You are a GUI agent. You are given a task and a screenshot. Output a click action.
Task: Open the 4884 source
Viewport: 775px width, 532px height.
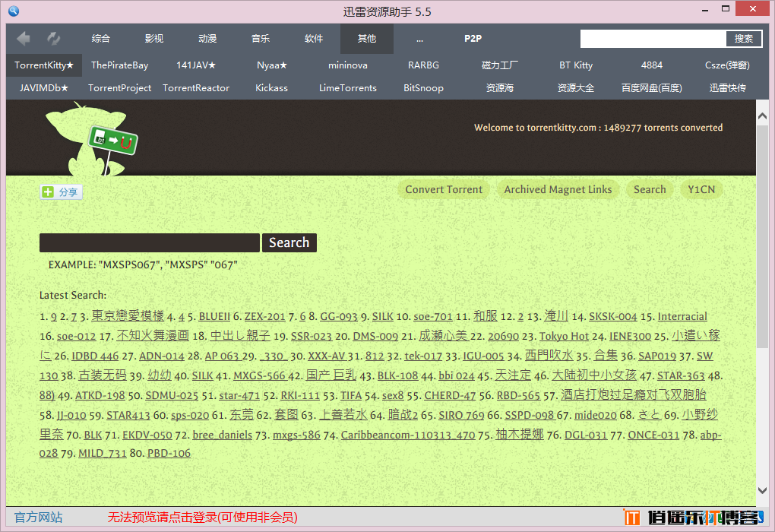point(652,65)
